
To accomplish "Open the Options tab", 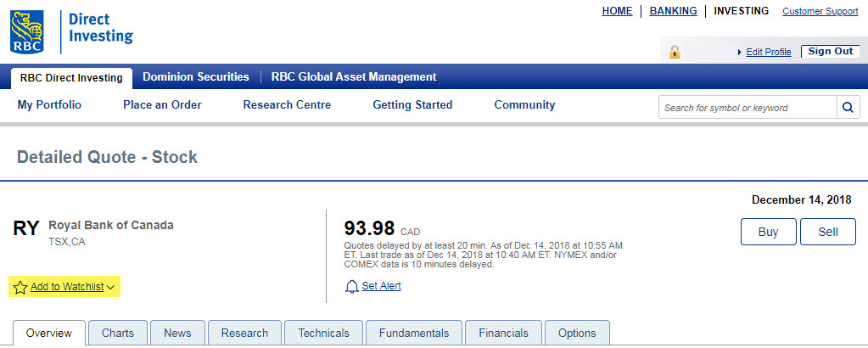I will coord(577,333).
